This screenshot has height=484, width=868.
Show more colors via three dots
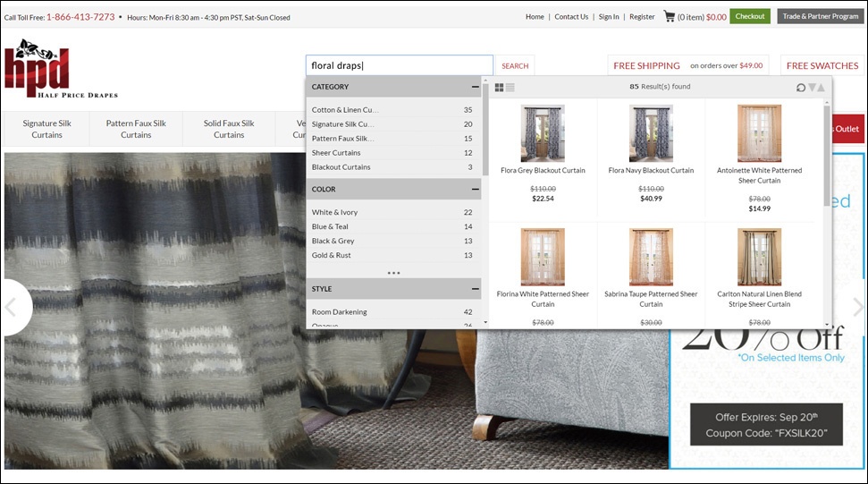393,273
